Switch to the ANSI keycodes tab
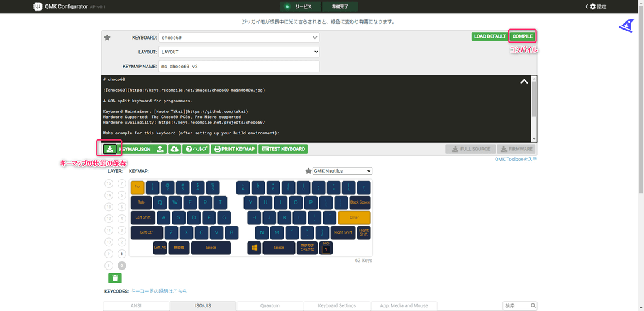644x311 pixels. point(135,306)
